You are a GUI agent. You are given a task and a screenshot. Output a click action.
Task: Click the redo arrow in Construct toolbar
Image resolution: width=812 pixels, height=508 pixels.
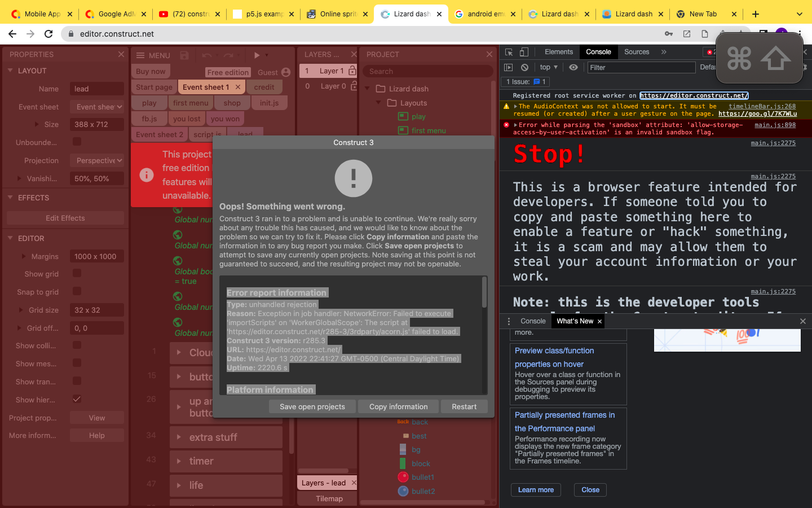point(228,55)
